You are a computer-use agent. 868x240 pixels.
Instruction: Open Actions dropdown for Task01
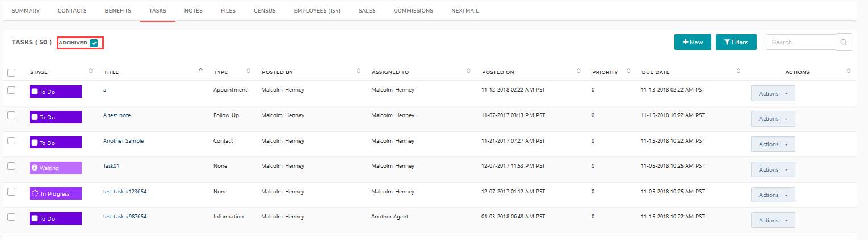773,169
